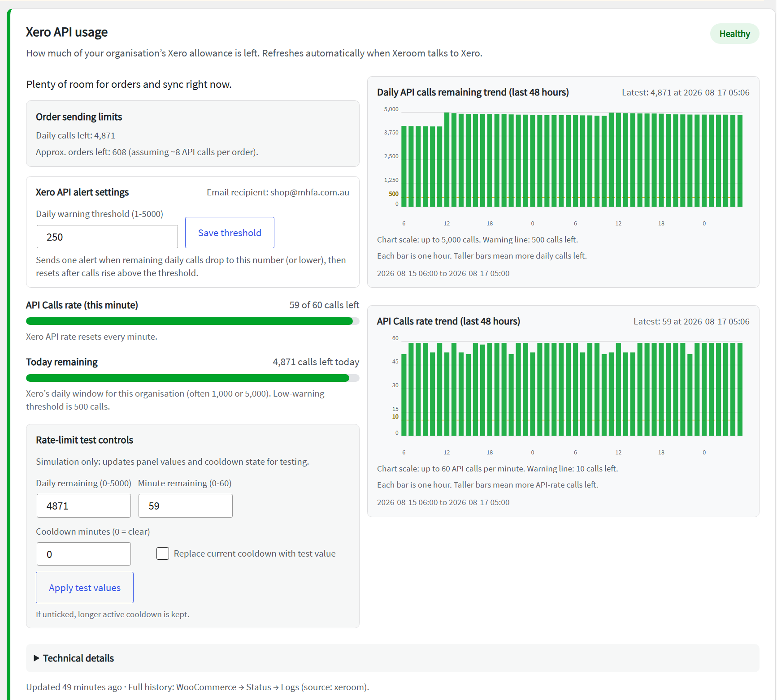Select the "Approx. orders left: 608" line
This screenshot has width=777, height=700.
pyautogui.click(x=147, y=152)
